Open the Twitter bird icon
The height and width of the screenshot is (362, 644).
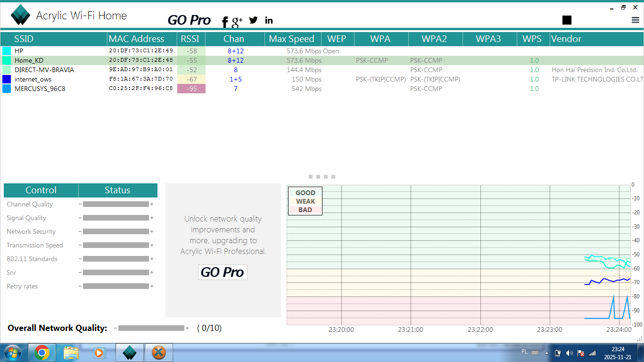(254, 20)
